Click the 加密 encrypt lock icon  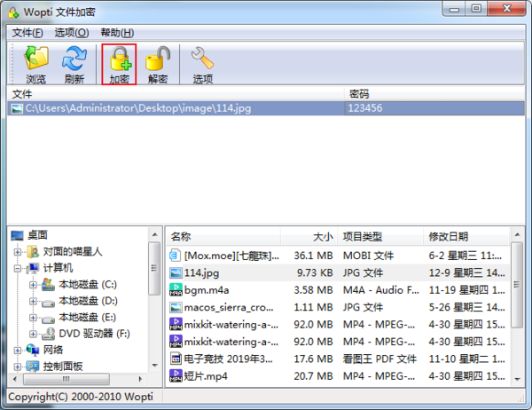tap(119, 60)
